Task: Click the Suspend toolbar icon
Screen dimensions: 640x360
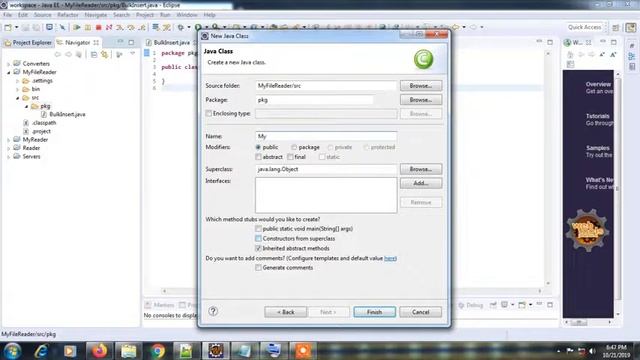Action: point(87,27)
